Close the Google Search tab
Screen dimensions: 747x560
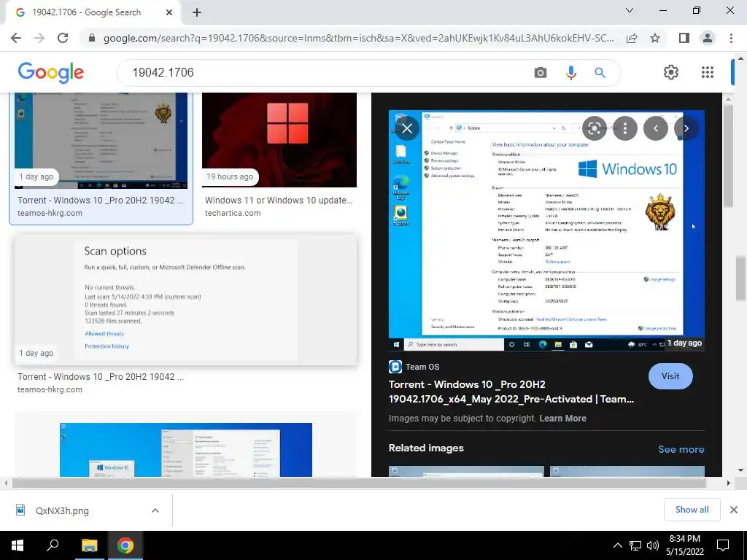click(x=169, y=12)
